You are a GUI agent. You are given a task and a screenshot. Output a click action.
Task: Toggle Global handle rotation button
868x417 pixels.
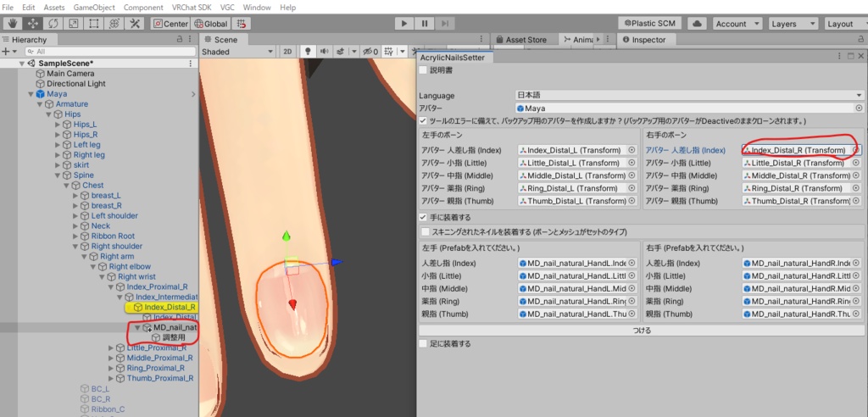[x=210, y=24]
